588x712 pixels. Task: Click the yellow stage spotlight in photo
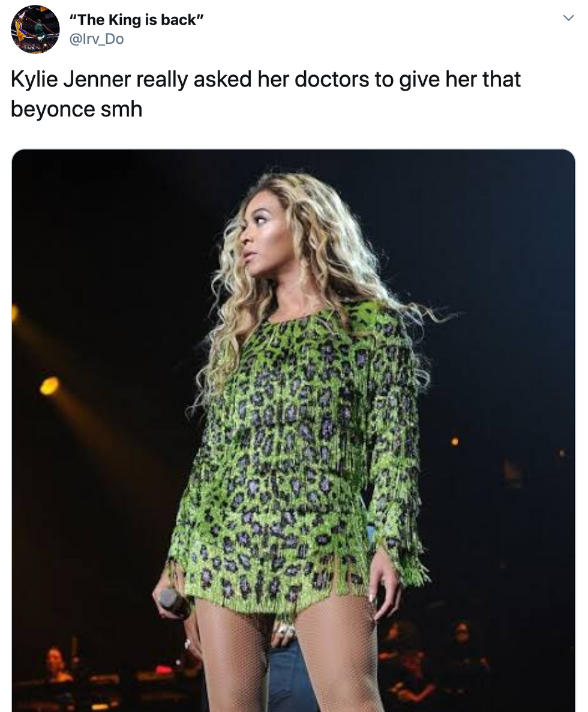pyautogui.click(x=49, y=385)
